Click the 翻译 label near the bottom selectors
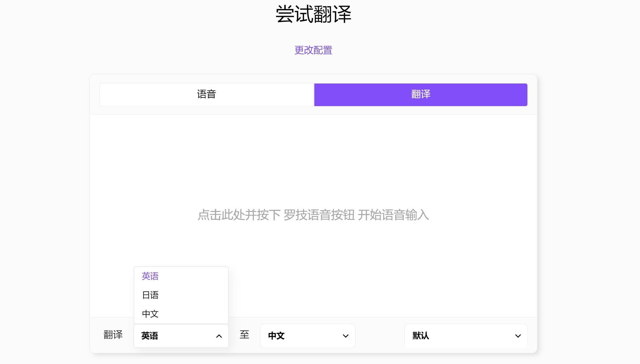Image resolution: width=640 pixels, height=364 pixels. pyautogui.click(x=113, y=335)
